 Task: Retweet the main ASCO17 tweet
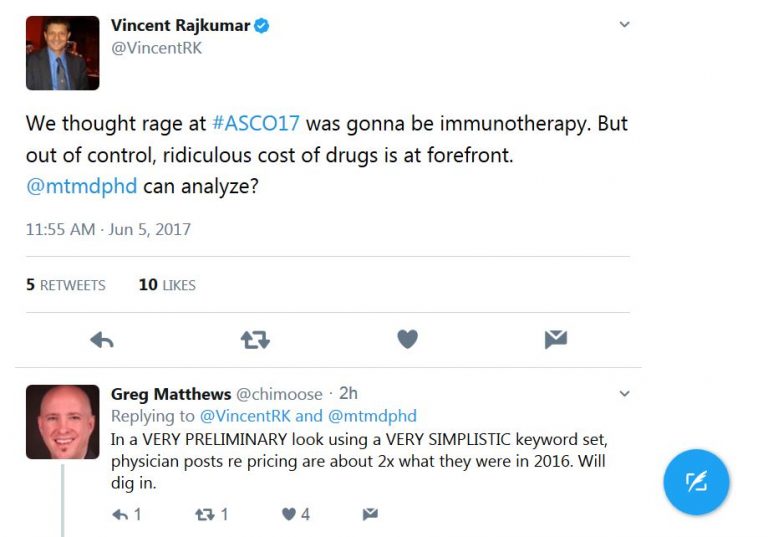pos(255,340)
